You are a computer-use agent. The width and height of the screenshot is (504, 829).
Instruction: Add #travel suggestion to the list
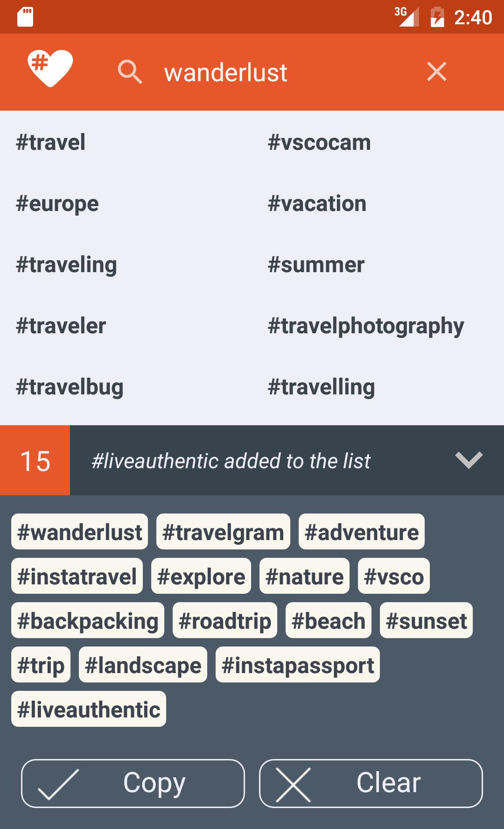click(51, 142)
